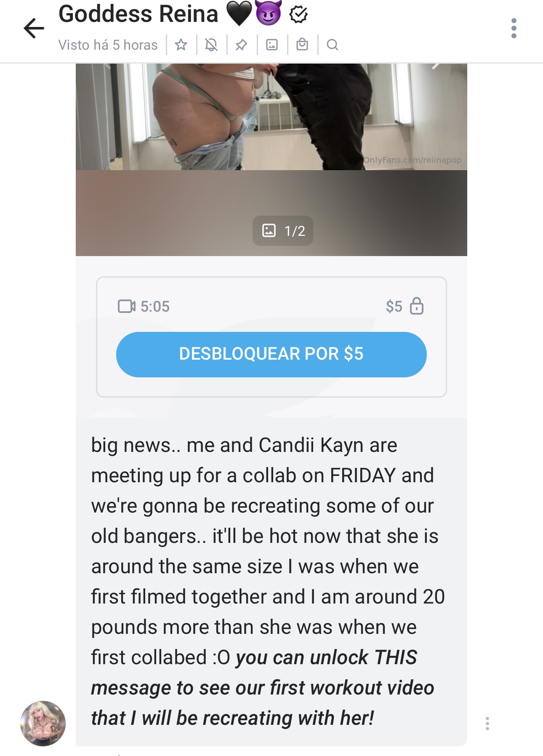Screen dimensions: 543x756
Task: Click DESBLOQUEAR POR $5 button
Action: pos(271,354)
